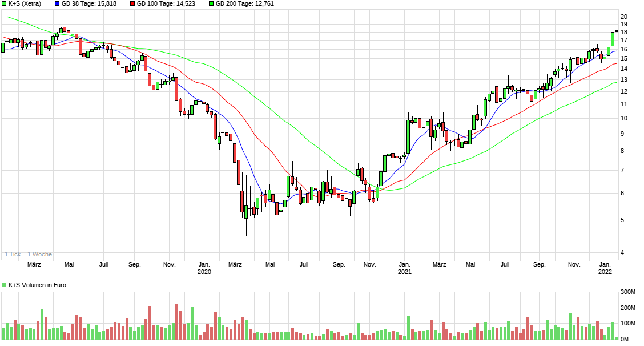This screenshot has height=346, width=644.
Task: Click the 'K+S Volumen in Euro' label
Action: coord(37,285)
